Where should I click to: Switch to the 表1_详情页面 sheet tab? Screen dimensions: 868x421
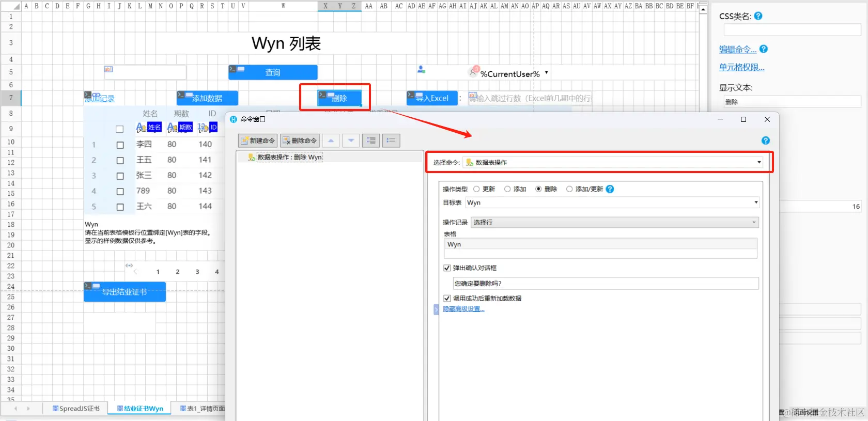(202, 409)
